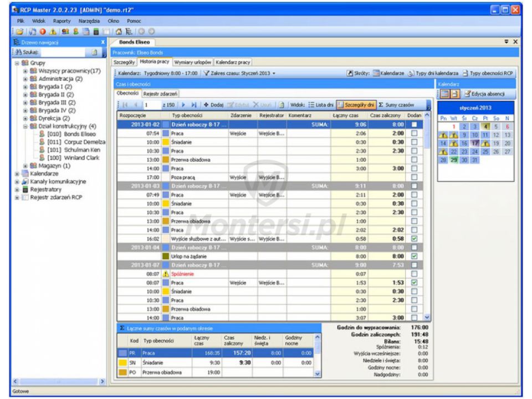This screenshot has height=399, width=532.
Task: Uncheck Dodan for Wyjście służbowe row
Action: point(415,239)
